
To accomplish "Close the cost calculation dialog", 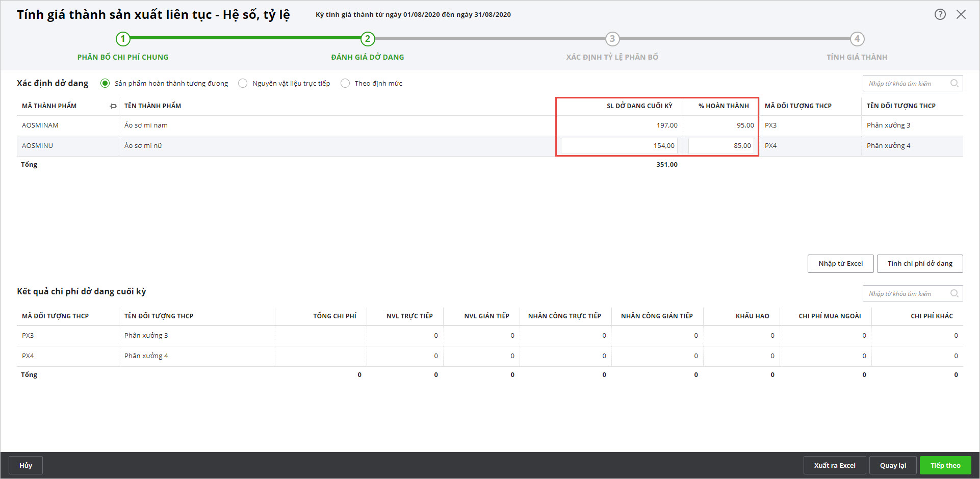I will pos(961,14).
